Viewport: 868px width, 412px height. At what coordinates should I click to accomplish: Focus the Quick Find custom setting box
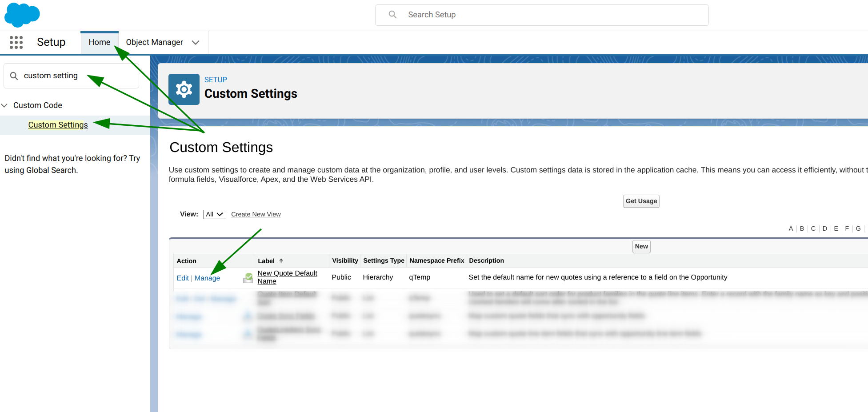[x=72, y=76]
